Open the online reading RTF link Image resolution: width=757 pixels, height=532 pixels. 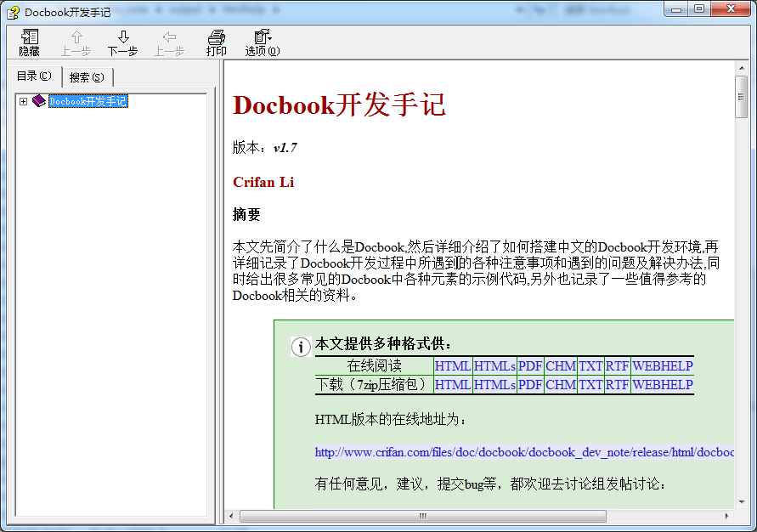click(x=617, y=366)
